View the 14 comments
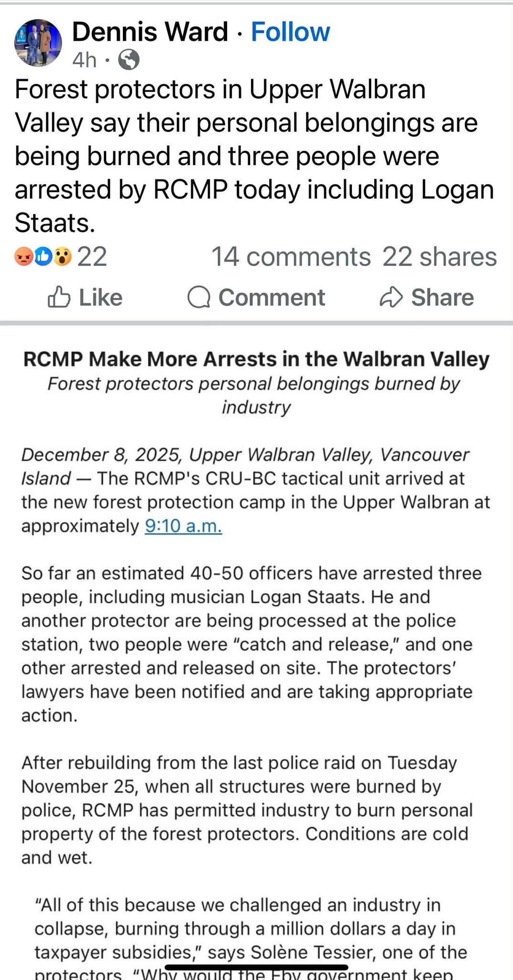Image resolution: width=513 pixels, height=980 pixels. coord(291,256)
